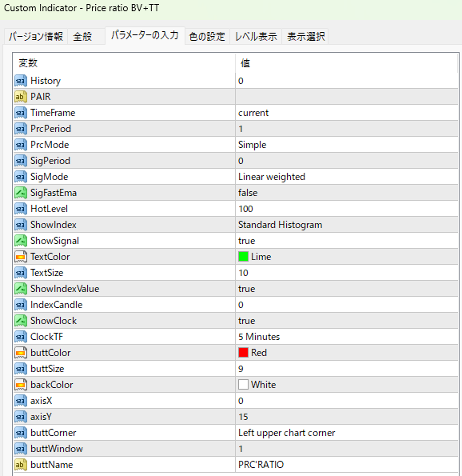Click the integer icon beside ClockTF

[21, 337]
